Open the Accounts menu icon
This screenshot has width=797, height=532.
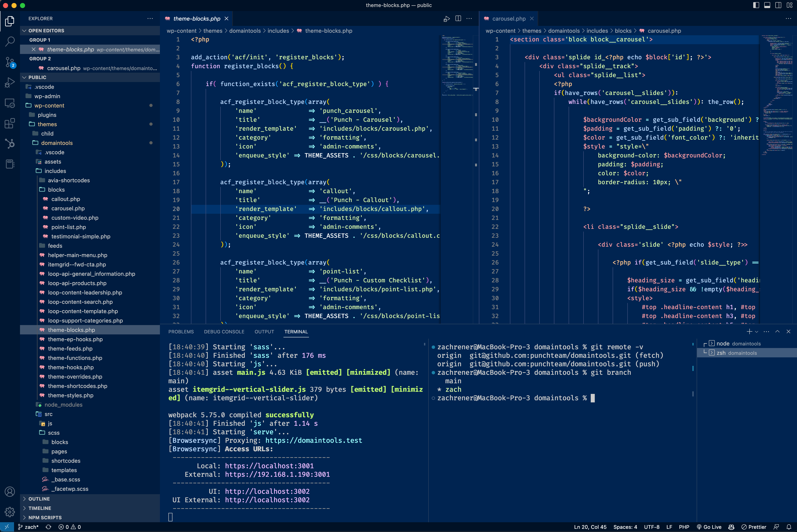(10, 492)
